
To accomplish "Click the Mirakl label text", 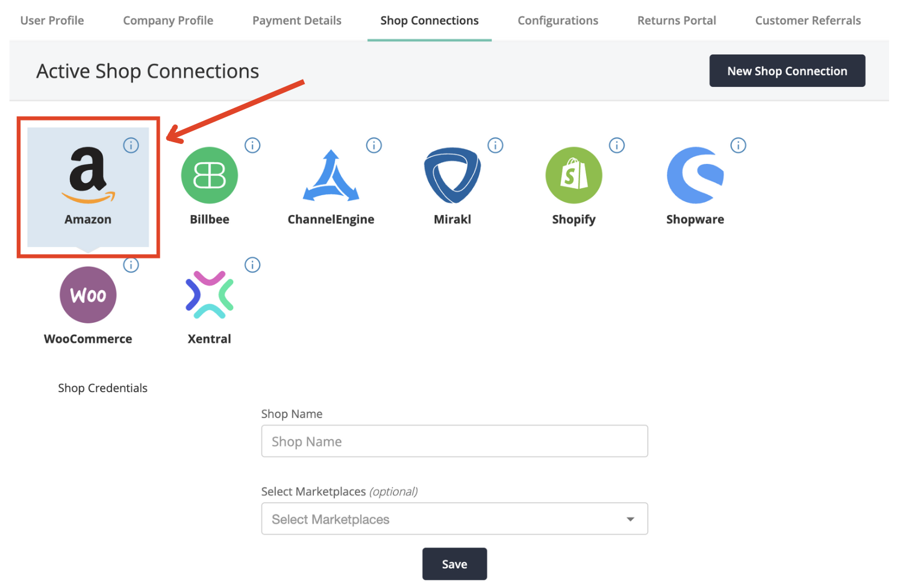I will [452, 219].
